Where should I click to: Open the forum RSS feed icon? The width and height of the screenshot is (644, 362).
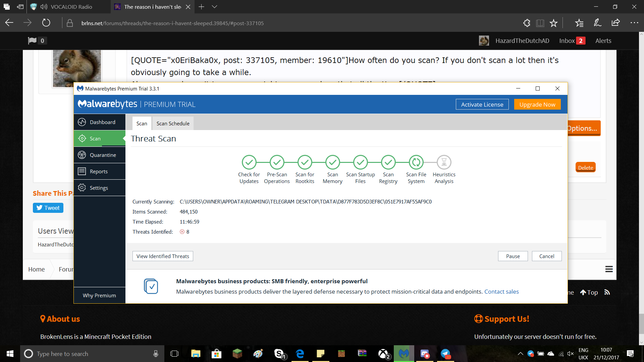click(x=607, y=292)
